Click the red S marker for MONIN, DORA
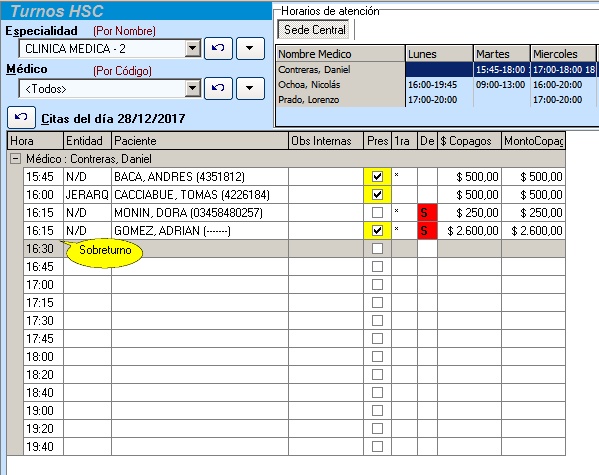 pos(427,212)
